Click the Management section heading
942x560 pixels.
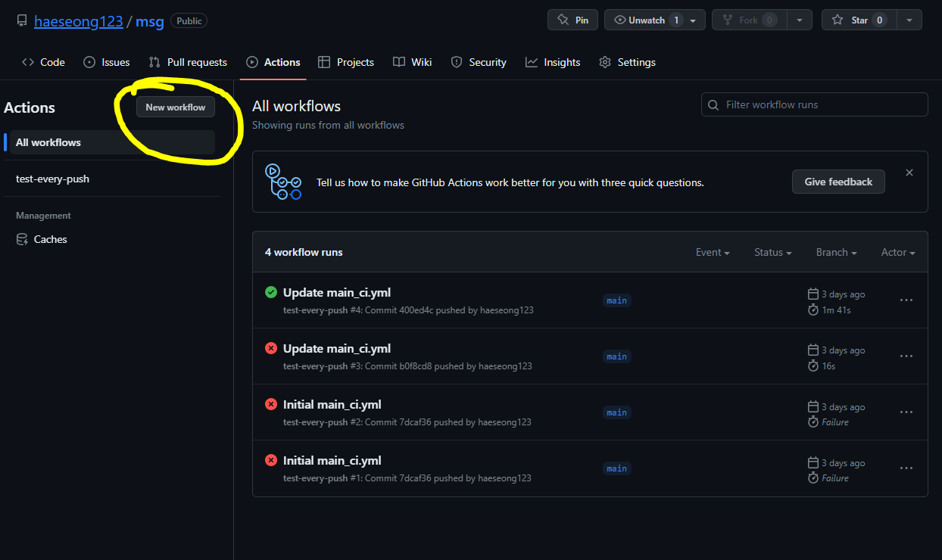pos(43,216)
